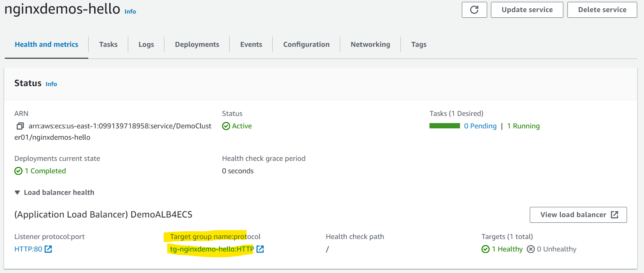Click the Health check path label
The image size is (644, 273).
tap(355, 237)
